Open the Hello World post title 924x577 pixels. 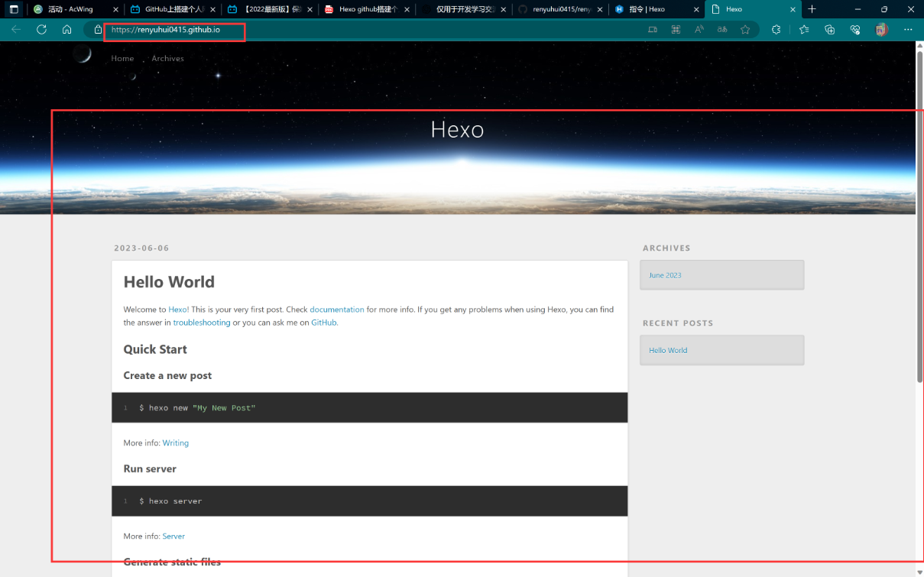click(169, 282)
